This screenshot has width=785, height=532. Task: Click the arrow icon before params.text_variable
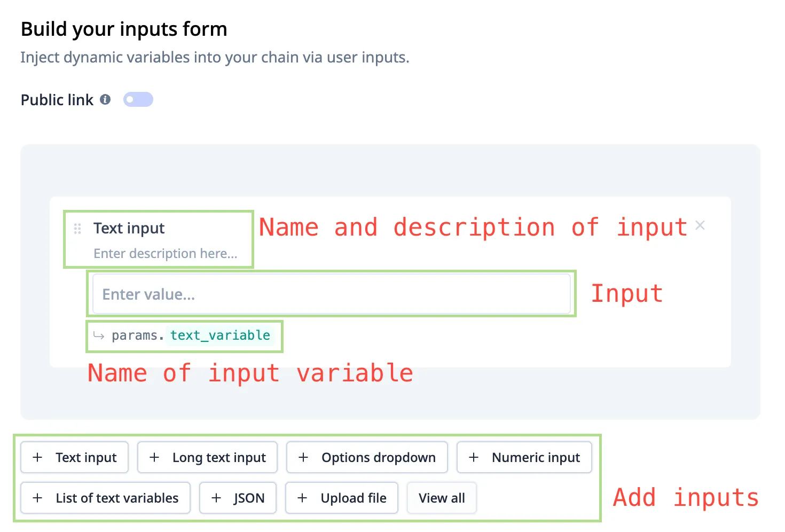pos(99,335)
